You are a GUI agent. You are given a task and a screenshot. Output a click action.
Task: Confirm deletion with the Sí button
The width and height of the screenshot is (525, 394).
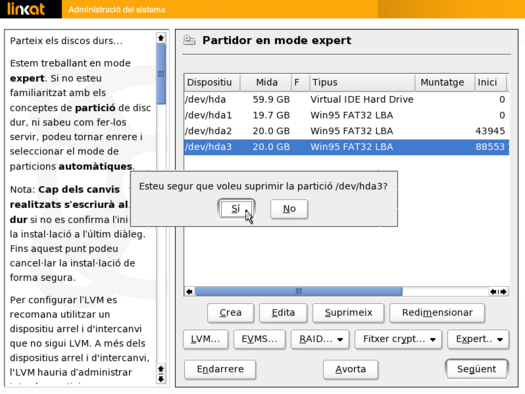pyautogui.click(x=236, y=209)
